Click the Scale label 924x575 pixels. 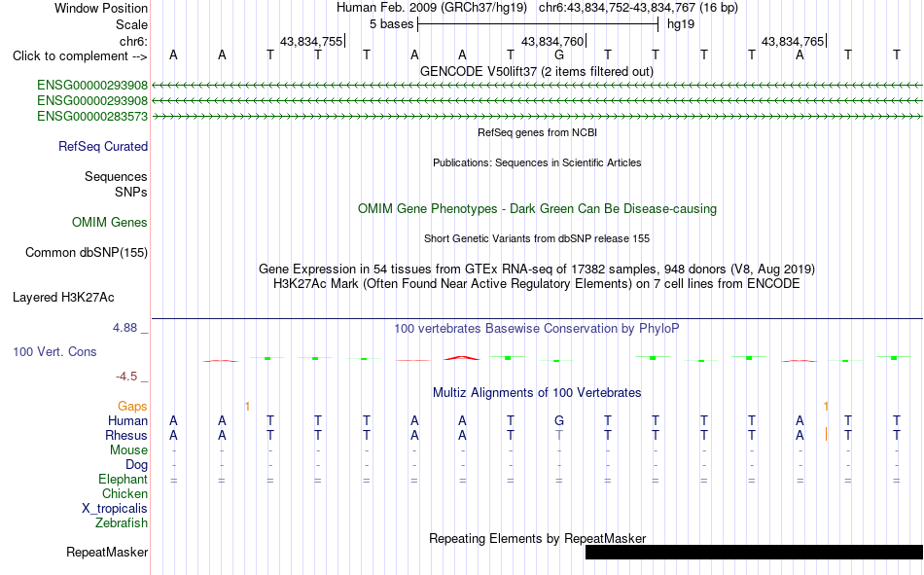(x=132, y=24)
